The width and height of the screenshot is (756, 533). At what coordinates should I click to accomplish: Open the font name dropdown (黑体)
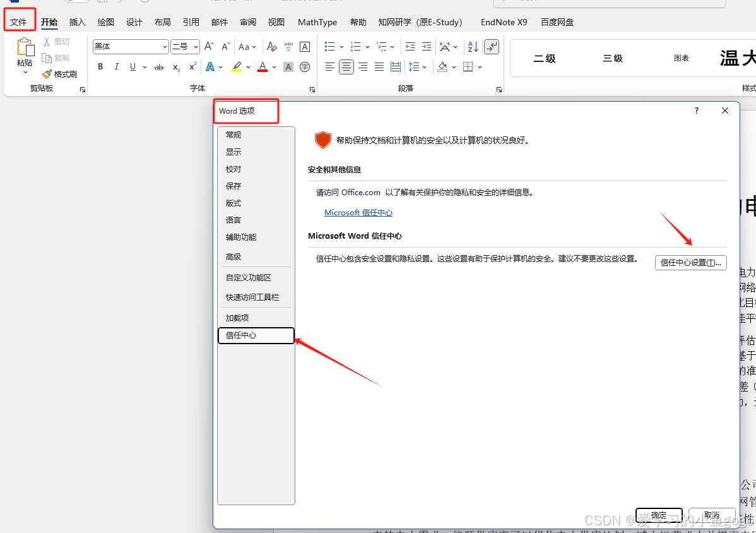[165, 47]
